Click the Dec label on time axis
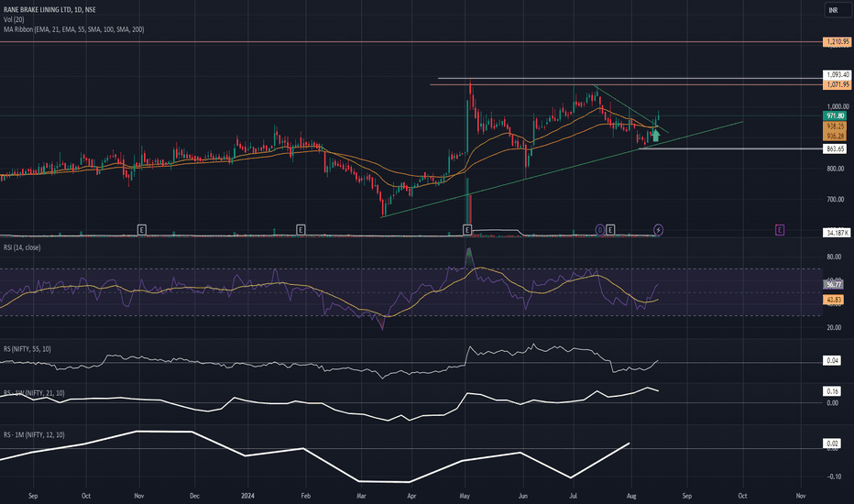Viewport: 854px width, 504px height. 194,496
